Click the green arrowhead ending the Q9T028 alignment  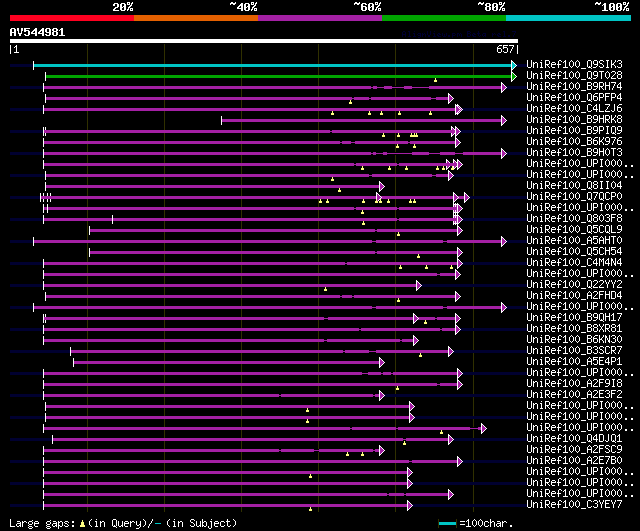(514, 76)
